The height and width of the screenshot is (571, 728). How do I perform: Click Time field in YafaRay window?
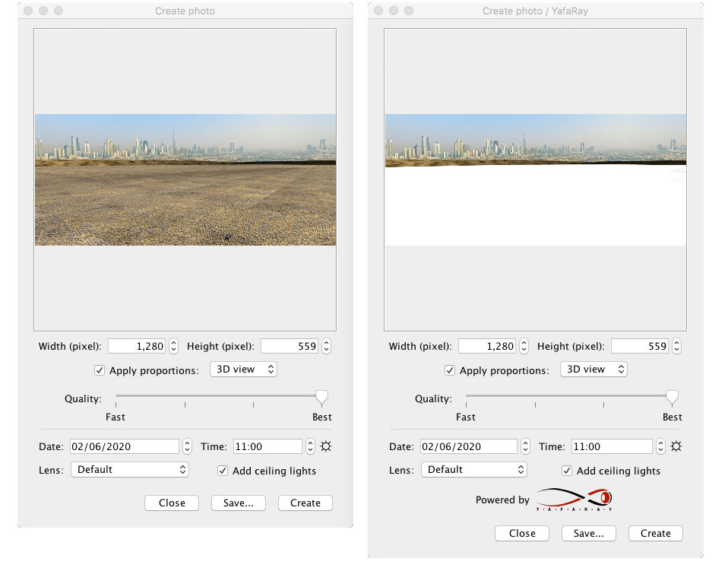coord(612,446)
